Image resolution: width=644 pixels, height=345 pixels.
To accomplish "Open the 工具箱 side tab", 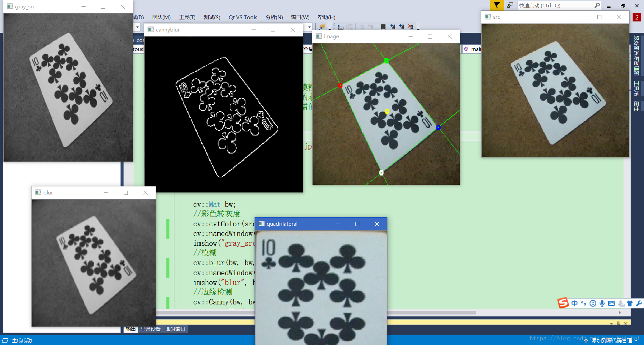I will [x=636, y=89].
